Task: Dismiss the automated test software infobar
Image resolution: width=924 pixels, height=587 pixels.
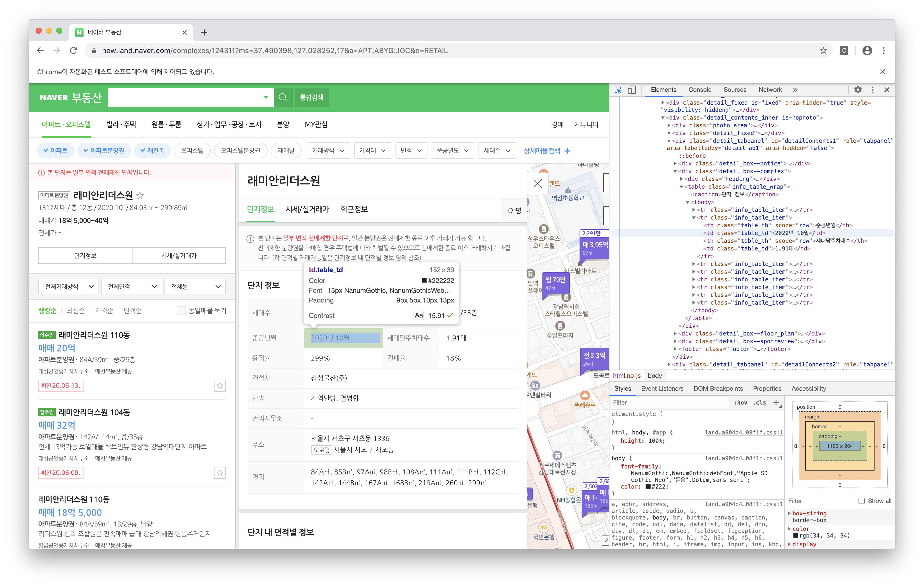Action: 882,72
